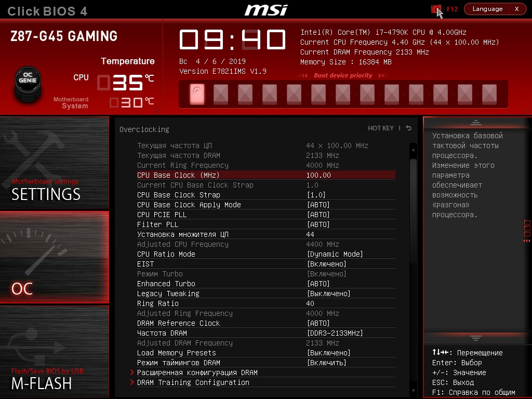The height and width of the screenshot is (399, 532).
Task: Select the last boot device slot icon
Action: point(489,94)
